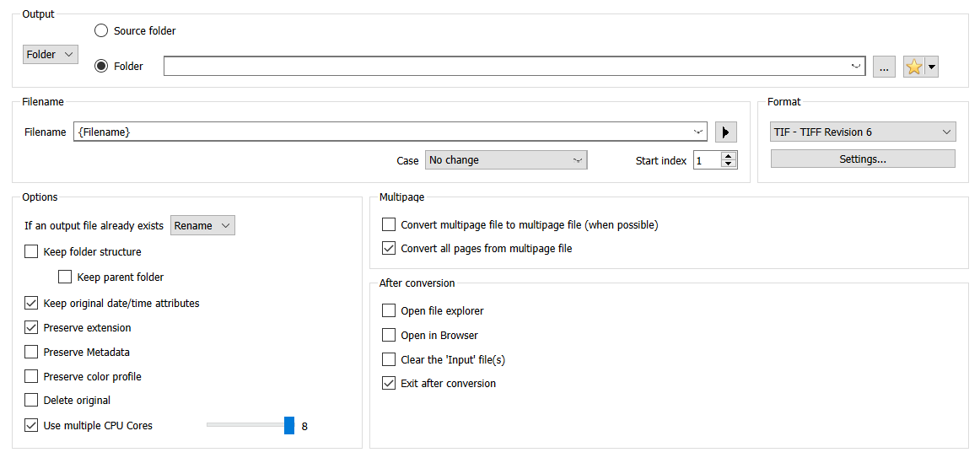
Task: Click the filename play arrow button
Action: point(725,132)
